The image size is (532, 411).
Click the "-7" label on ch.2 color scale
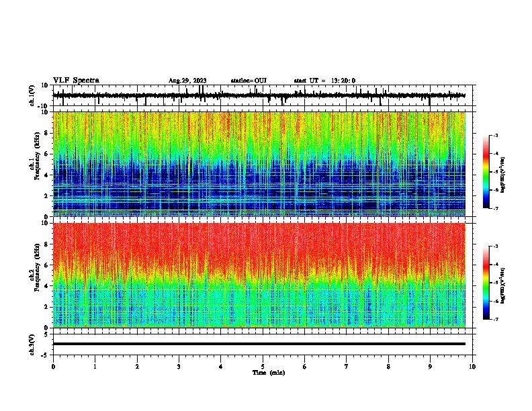pos(496,319)
